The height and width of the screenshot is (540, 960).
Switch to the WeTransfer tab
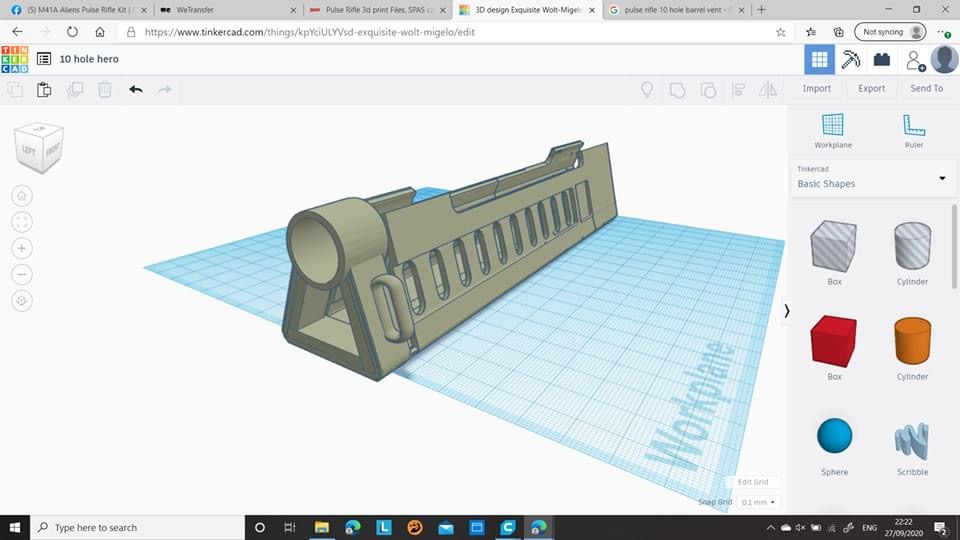(228, 10)
